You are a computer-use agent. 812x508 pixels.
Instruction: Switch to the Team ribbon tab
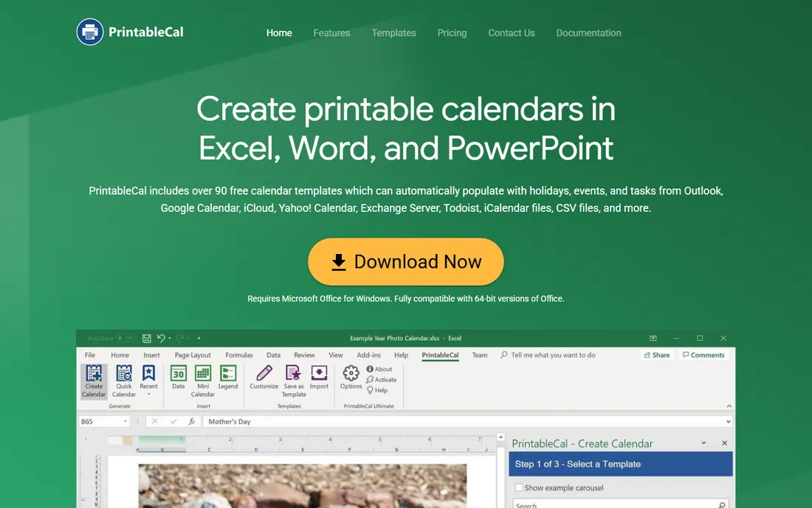(x=480, y=355)
